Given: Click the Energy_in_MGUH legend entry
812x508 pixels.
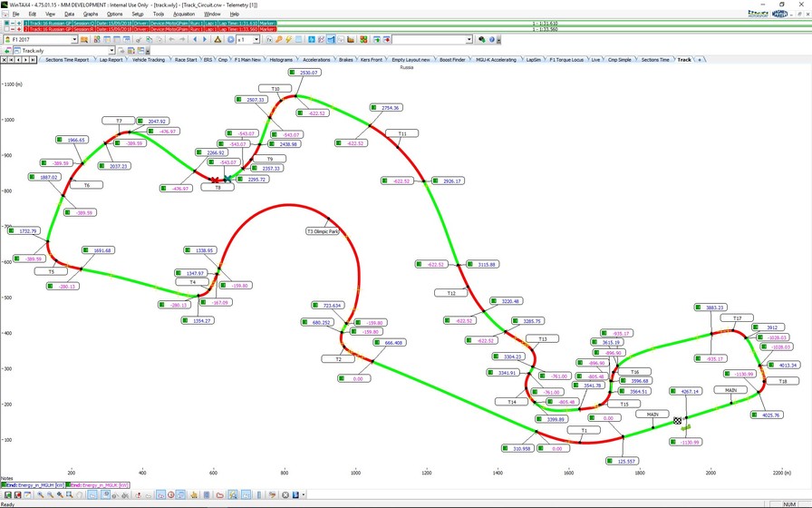Looking at the screenshot, I should pos(33,485).
